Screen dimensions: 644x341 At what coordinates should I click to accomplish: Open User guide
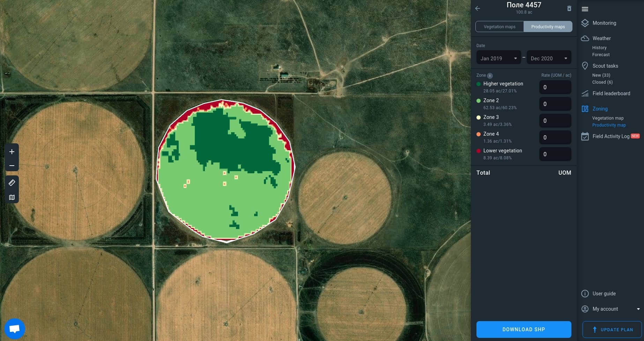coord(604,294)
